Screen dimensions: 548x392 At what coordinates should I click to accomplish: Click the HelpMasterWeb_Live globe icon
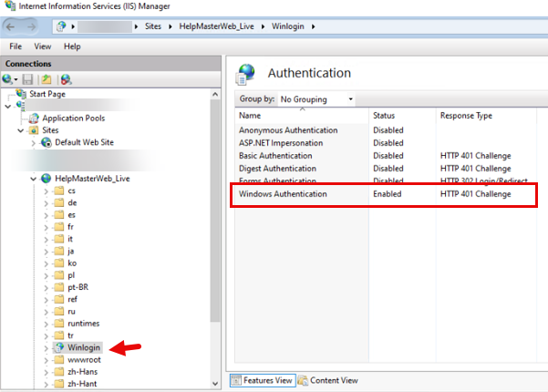tap(47, 179)
